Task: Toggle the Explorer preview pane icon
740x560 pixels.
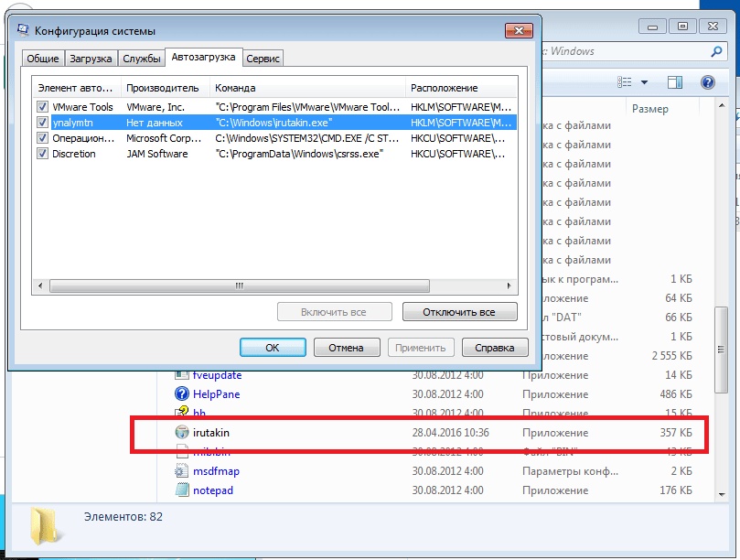Action: (675, 82)
